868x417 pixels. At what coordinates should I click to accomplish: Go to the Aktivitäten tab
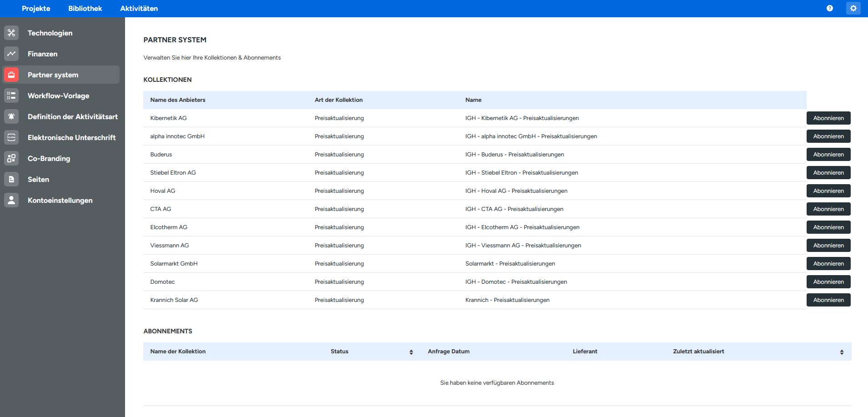pos(139,9)
